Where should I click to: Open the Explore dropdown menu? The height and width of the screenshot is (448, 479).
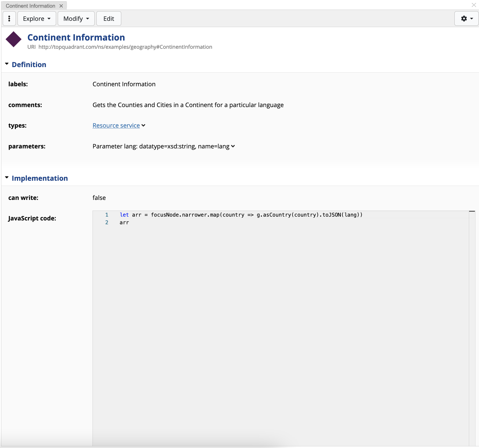(x=37, y=19)
